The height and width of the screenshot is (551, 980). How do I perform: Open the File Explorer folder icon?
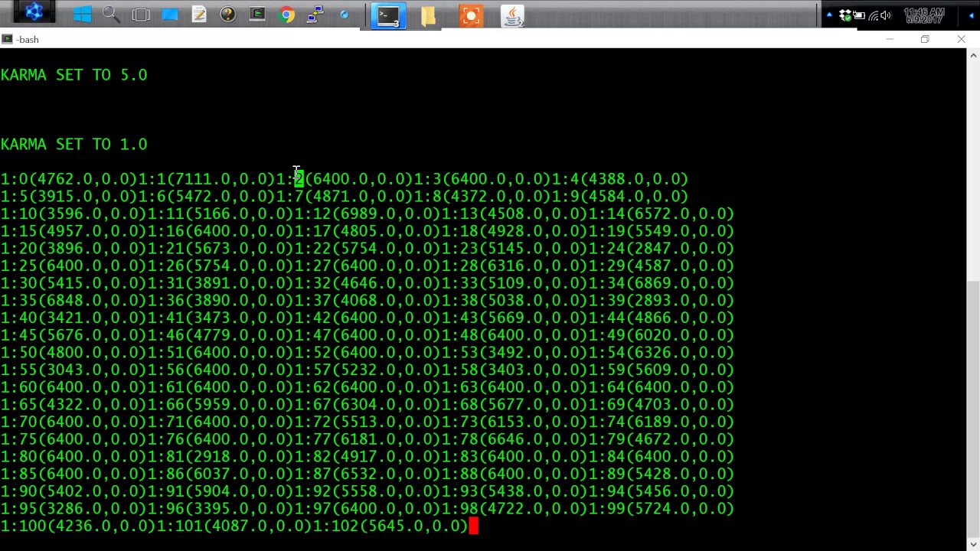point(428,15)
